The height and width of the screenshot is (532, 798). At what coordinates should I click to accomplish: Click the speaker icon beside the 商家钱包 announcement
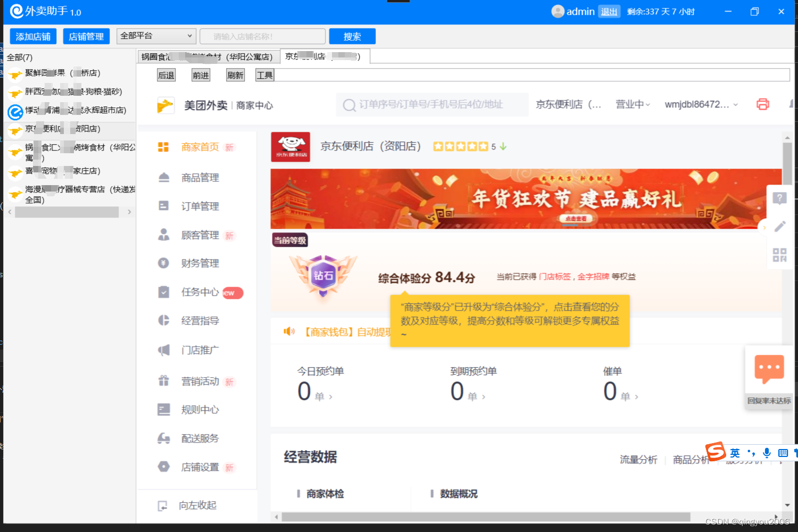(289, 331)
